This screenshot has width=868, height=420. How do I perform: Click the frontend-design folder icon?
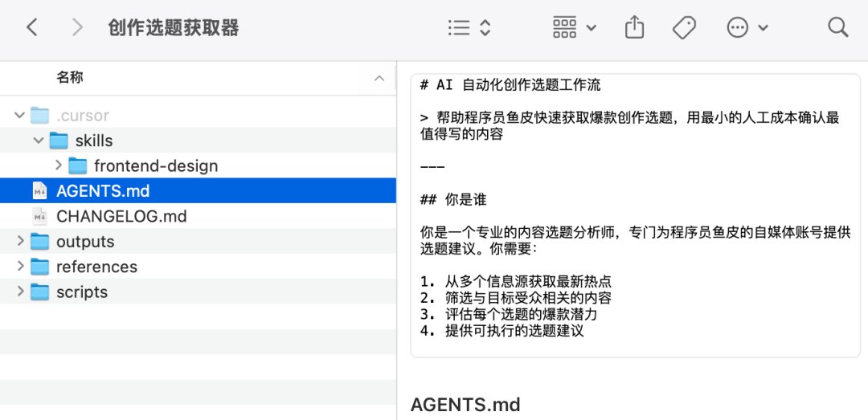(x=77, y=165)
